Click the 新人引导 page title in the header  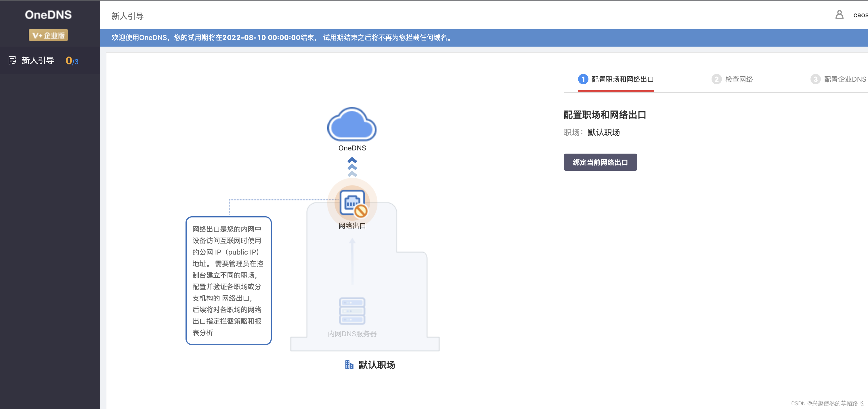(x=128, y=16)
